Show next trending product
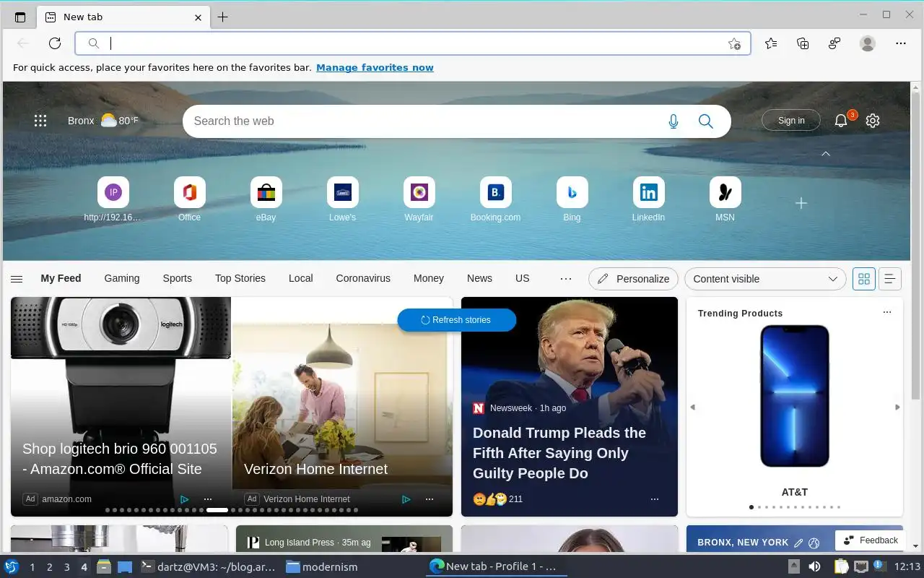The width and height of the screenshot is (924, 578). tap(897, 407)
